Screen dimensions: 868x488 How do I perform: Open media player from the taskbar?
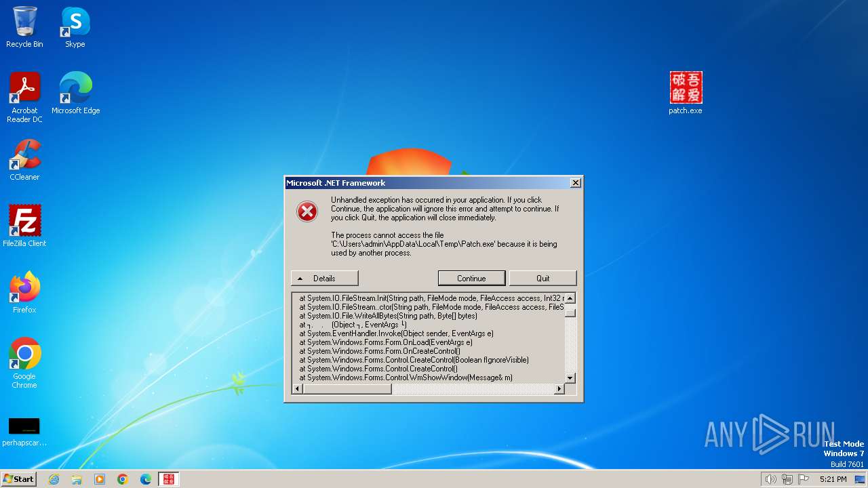point(100,479)
